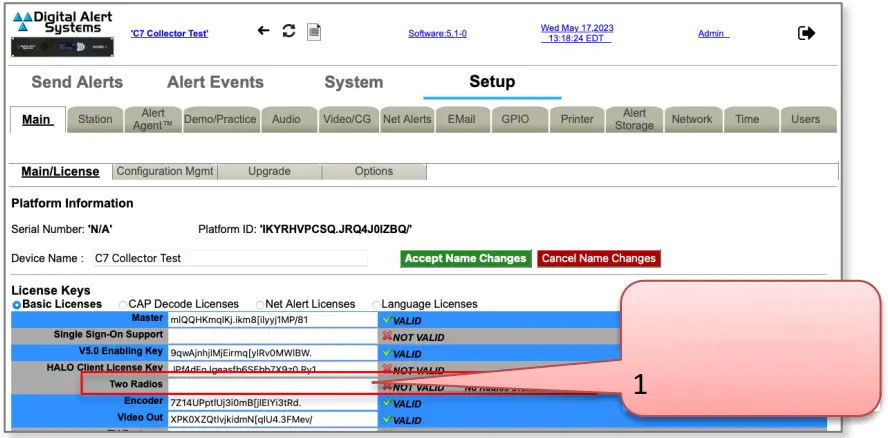The width and height of the screenshot is (888, 438).
Task: Open the Demo/Practice tab
Action: (x=220, y=120)
